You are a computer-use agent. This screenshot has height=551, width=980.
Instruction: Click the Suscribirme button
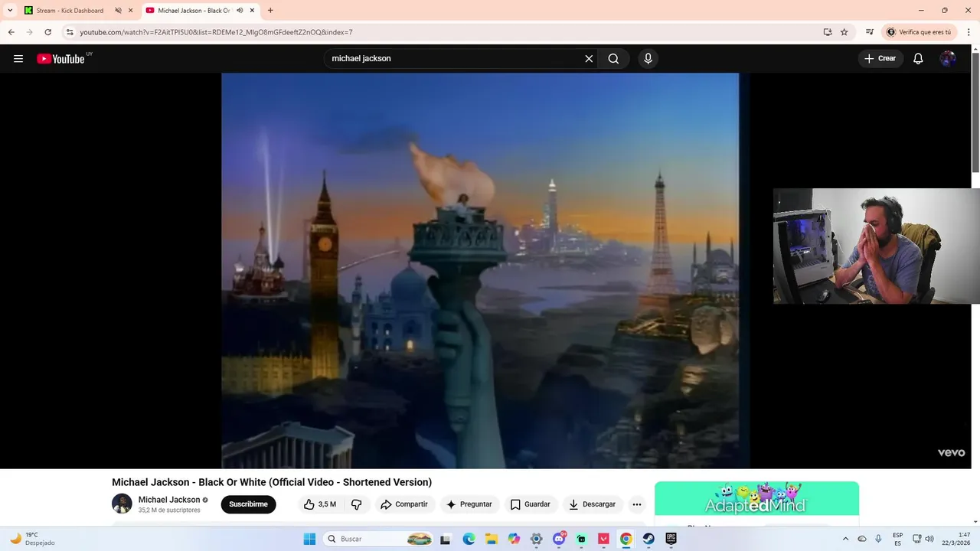click(x=249, y=504)
